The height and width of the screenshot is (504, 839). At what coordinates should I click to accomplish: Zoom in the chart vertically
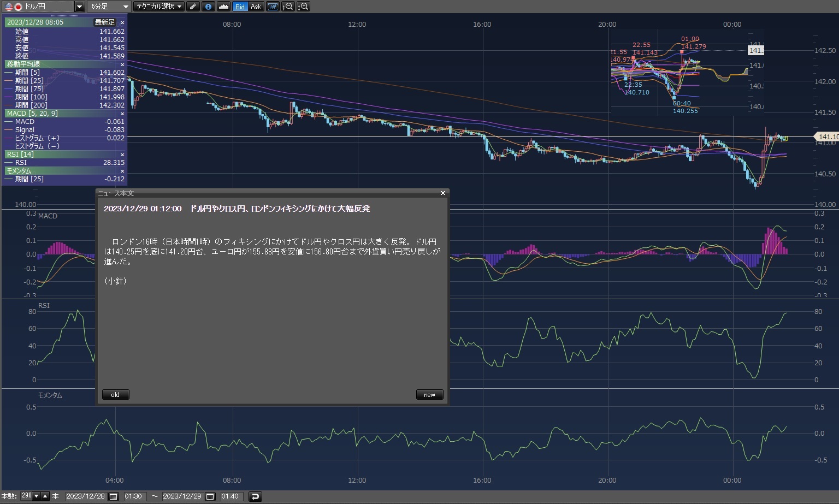[x=304, y=7]
